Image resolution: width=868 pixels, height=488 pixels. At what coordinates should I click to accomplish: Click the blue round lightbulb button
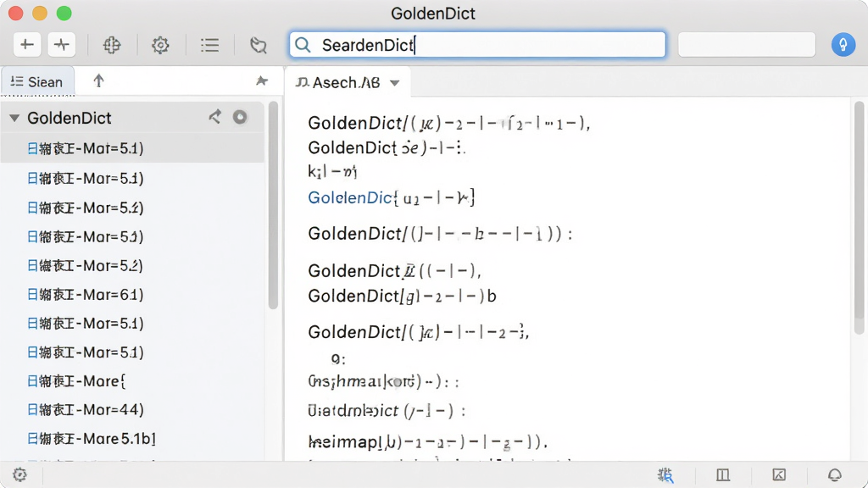pyautogui.click(x=843, y=44)
